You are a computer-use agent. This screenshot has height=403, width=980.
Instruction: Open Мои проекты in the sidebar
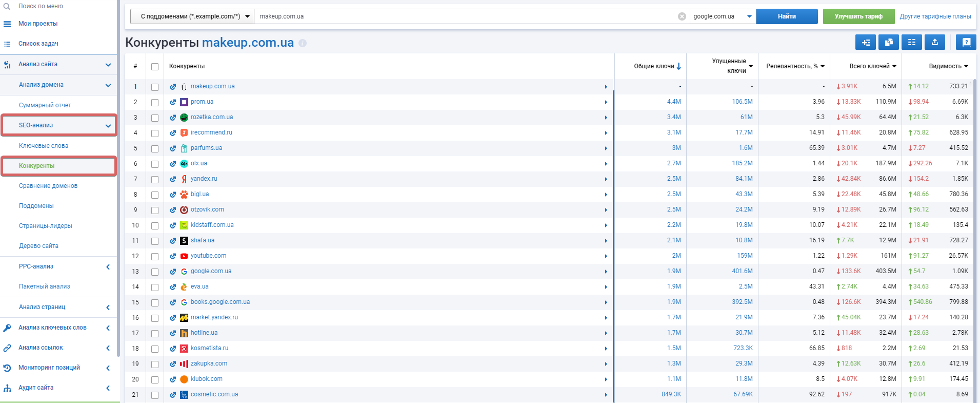coord(38,24)
